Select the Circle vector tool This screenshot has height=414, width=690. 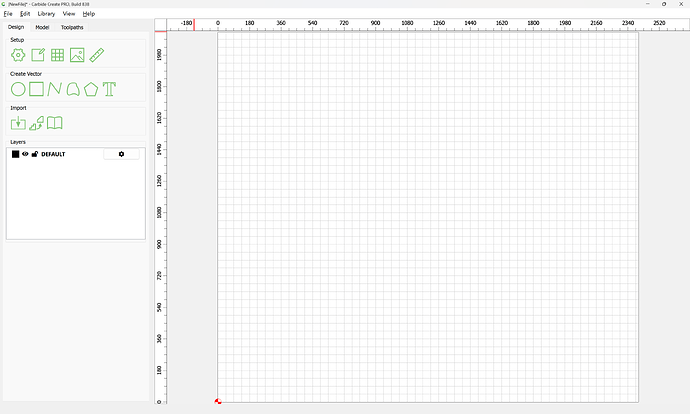point(18,89)
